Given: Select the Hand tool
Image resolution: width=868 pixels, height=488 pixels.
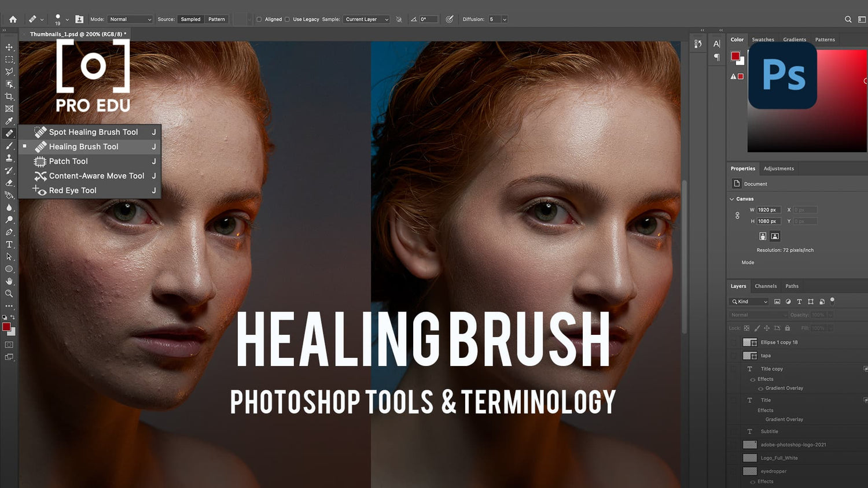Looking at the screenshot, I should point(9,281).
